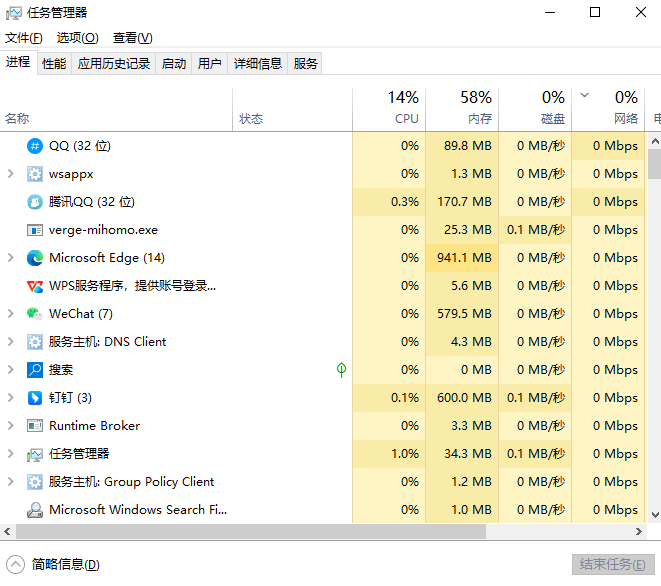
Task: Click the 服务主机: DNS Client gear icon
Action: [35, 341]
